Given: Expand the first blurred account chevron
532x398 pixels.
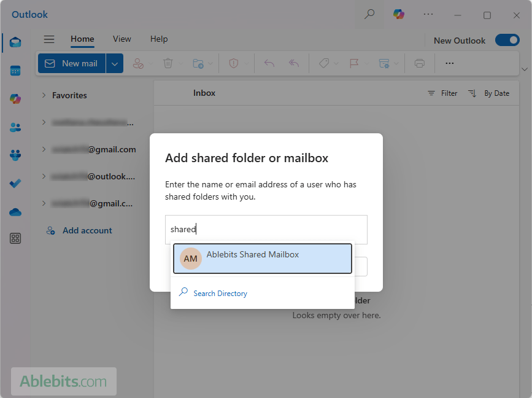Looking at the screenshot, I should point(44,122).
